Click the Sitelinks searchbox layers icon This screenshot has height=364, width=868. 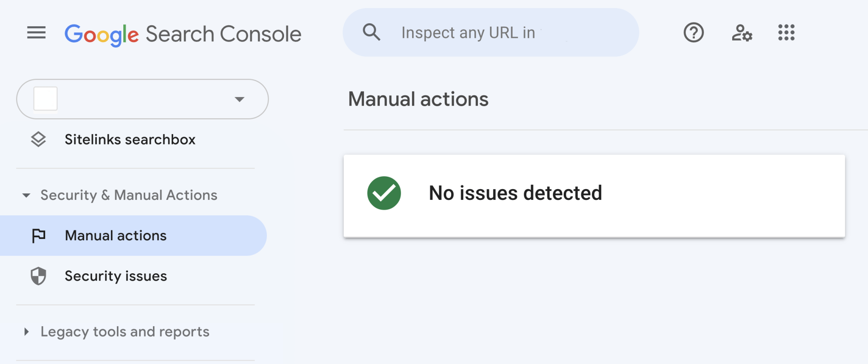point(39,139)
